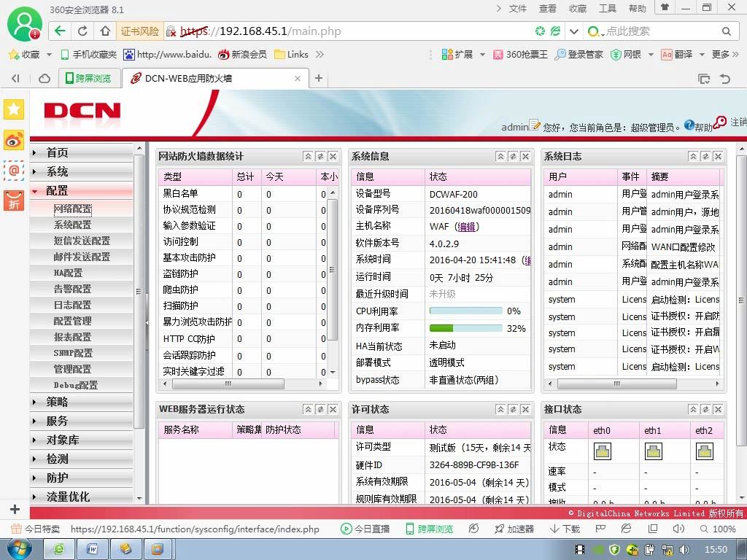This screenshot has width=747, height=560.
Task: Click the 加速器 status bar item
Action: [514, 529]
